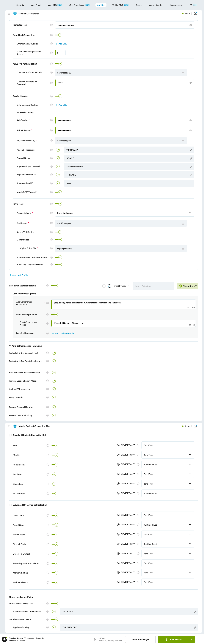This screenshot has width=204, height=644.
Task: Click the Max Allowed Requests Per Second field
Action: [x=60, y=53]
